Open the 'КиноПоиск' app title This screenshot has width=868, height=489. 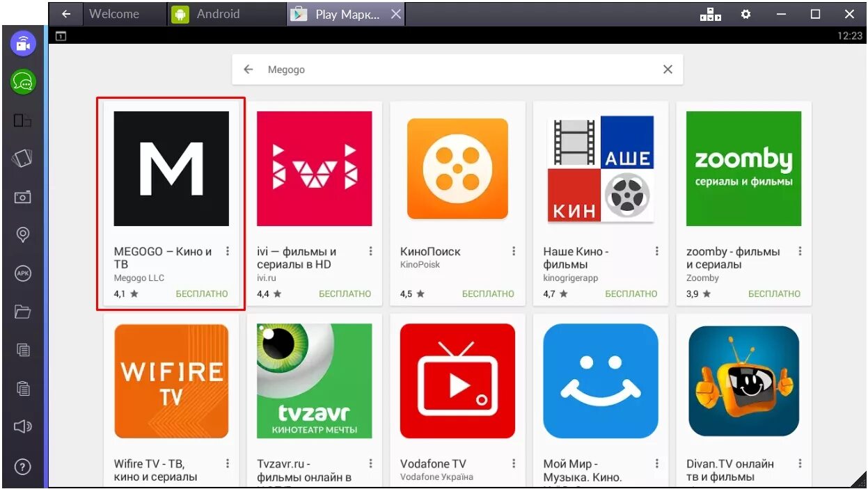(x=430, y=251)
